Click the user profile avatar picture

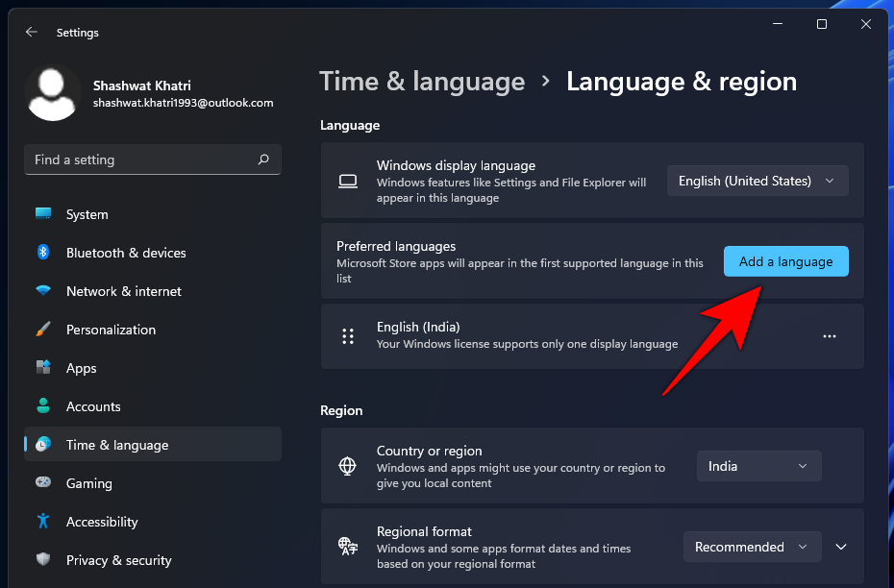click(53, 93)
